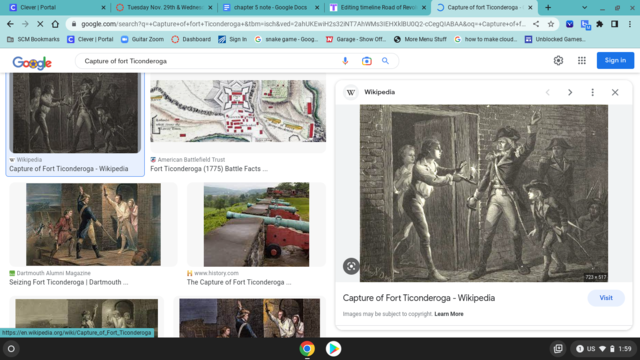Stop loading the page
The height and width of the screenshot is (360, 640).
pos(40,24)
